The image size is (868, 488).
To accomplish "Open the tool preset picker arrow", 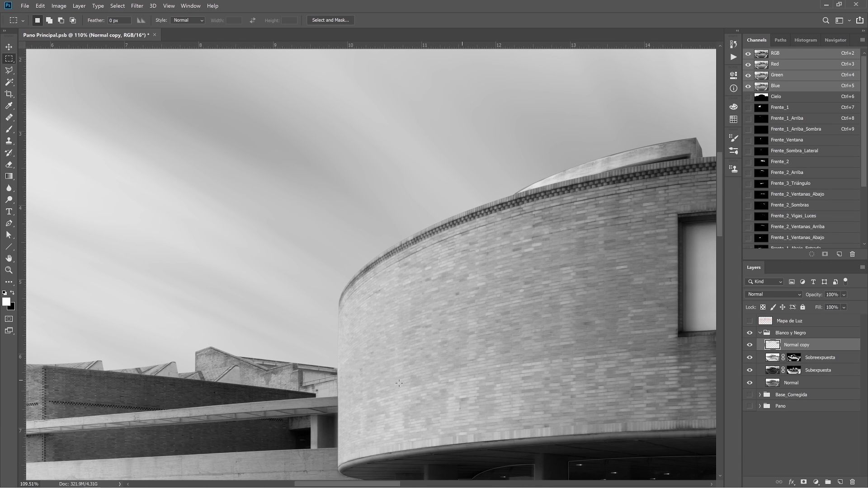I will click(23, 20).
